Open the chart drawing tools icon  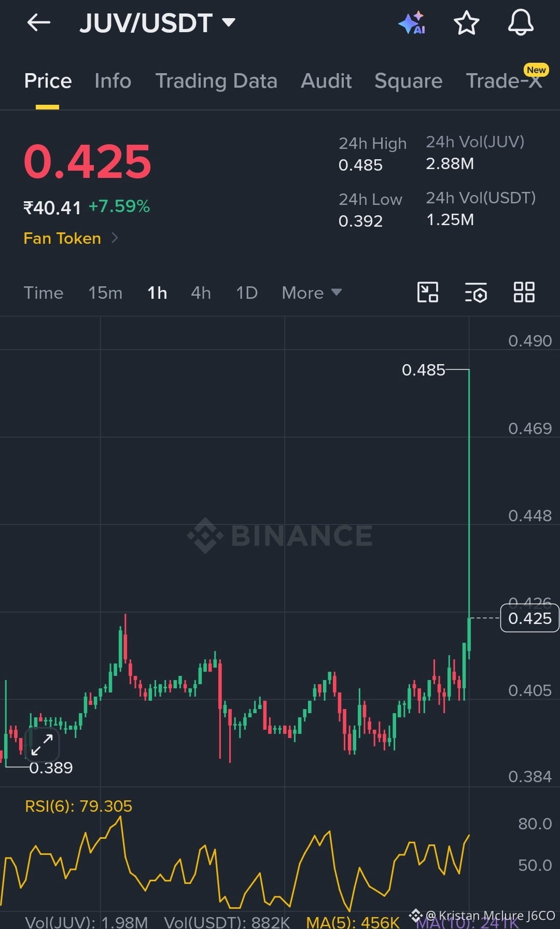[x=428, y=292]
